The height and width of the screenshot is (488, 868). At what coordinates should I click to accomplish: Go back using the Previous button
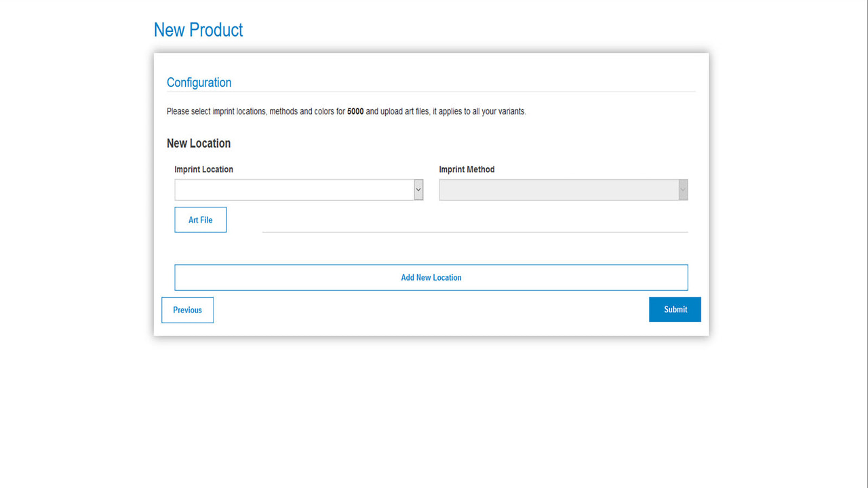click(187, 310)
